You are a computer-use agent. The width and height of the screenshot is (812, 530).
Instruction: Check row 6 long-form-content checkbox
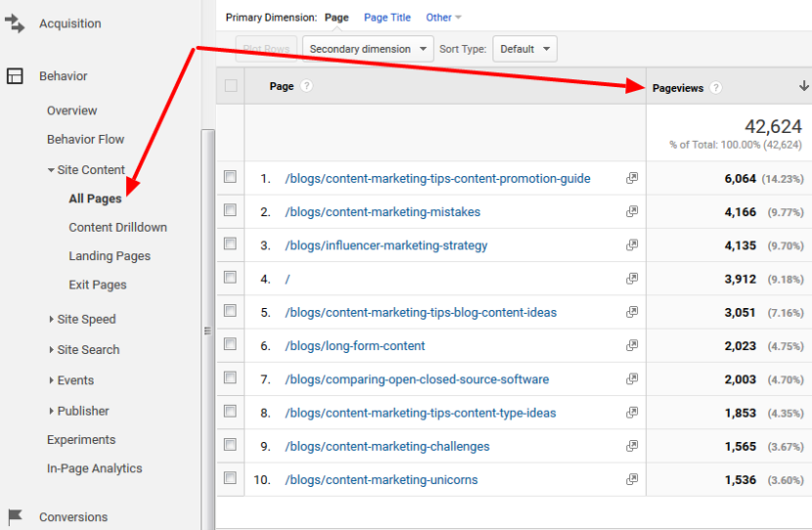[230, 344]
